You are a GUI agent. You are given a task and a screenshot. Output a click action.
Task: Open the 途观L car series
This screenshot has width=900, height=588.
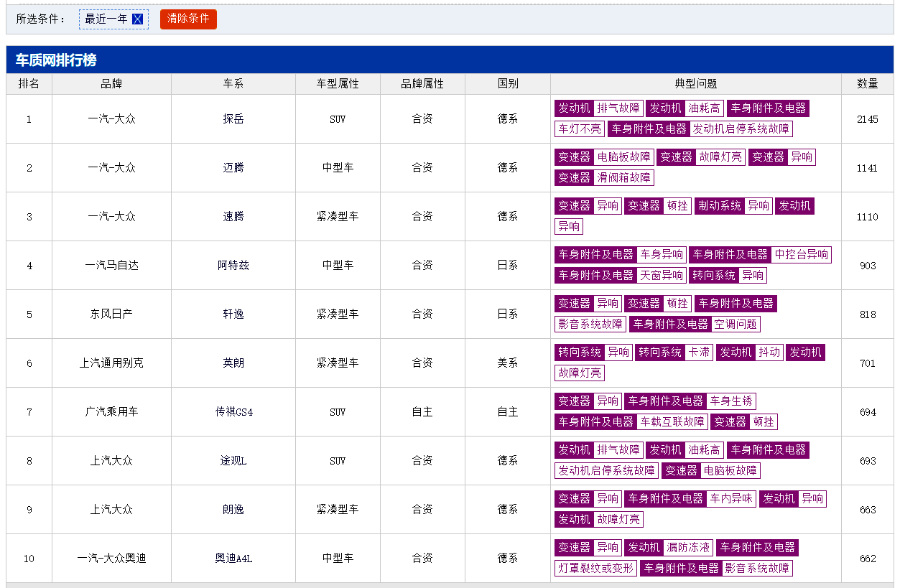233,461
